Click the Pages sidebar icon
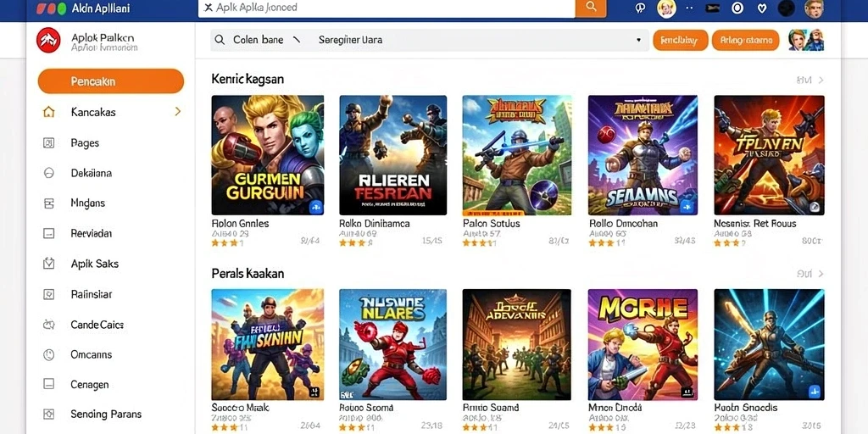The image size is (868, 434). click(x=48, y=142)
